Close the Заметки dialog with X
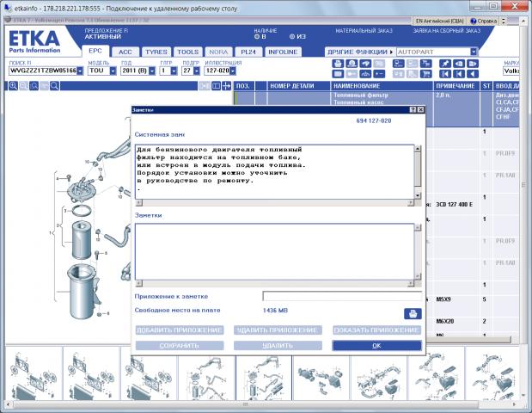532x413 pixels. point(420,109)
